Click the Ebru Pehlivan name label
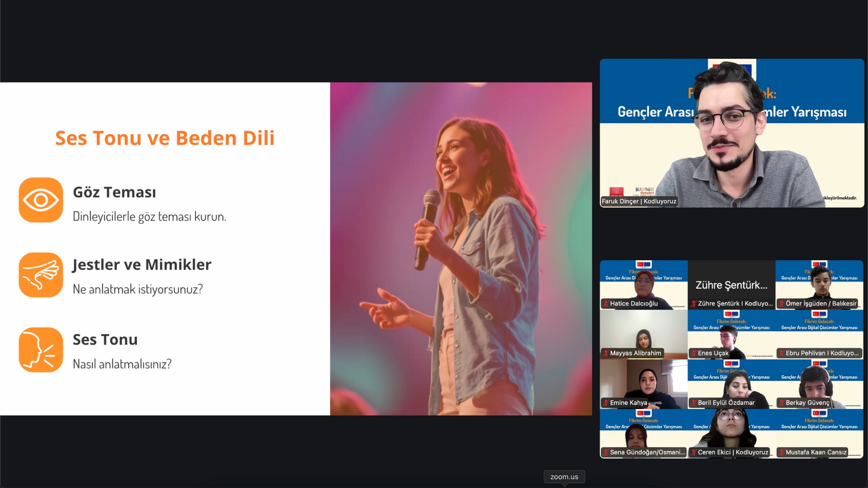Screen dimensions: 868x488 (821, 353)
